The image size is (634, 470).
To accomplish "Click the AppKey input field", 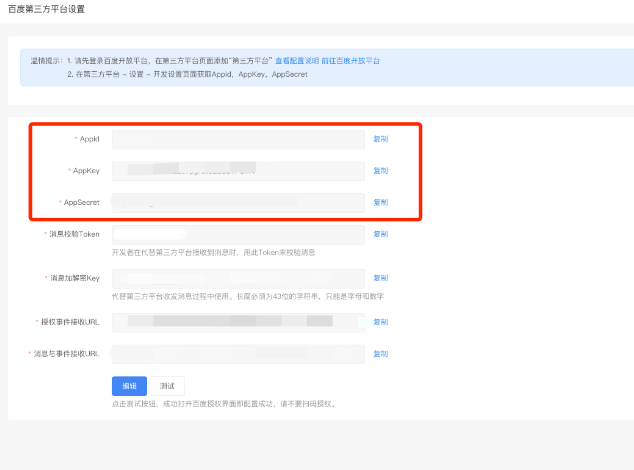I will [x=238, y=171].
